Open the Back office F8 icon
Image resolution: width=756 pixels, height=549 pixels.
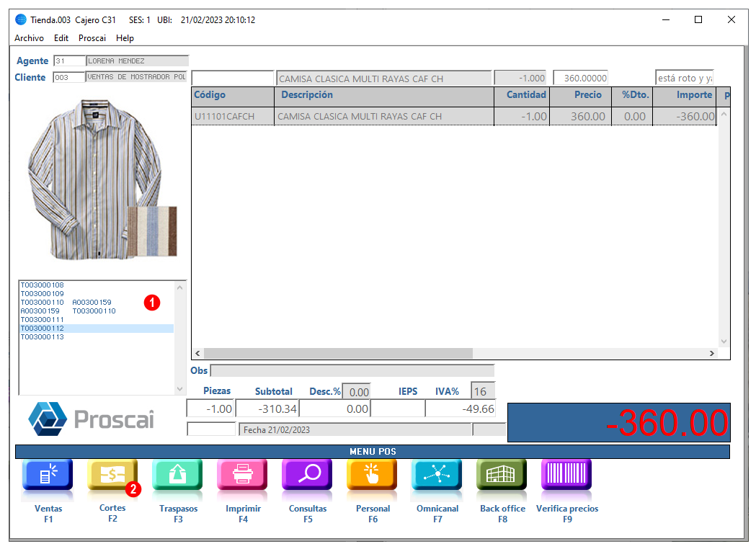[502, 474]
